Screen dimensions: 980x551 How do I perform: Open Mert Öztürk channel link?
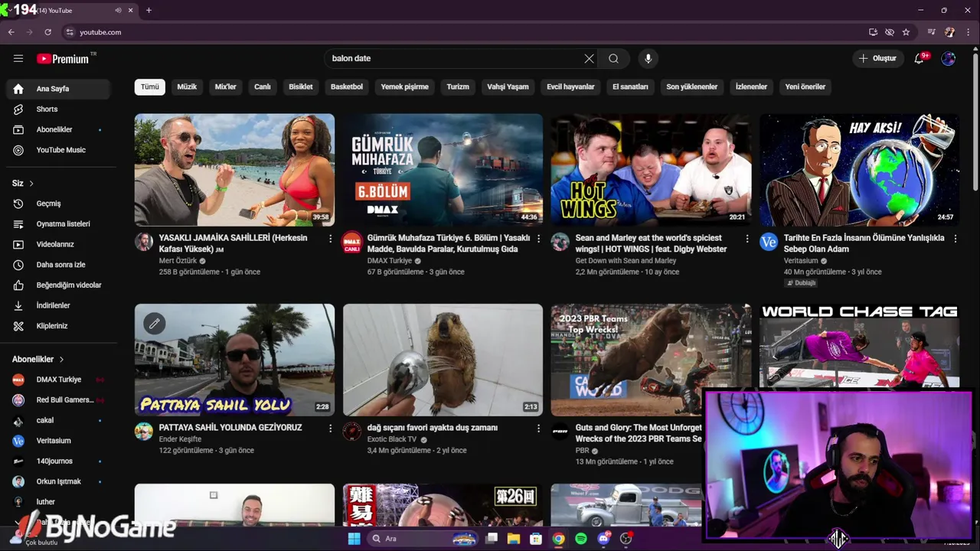click(178, 261)
